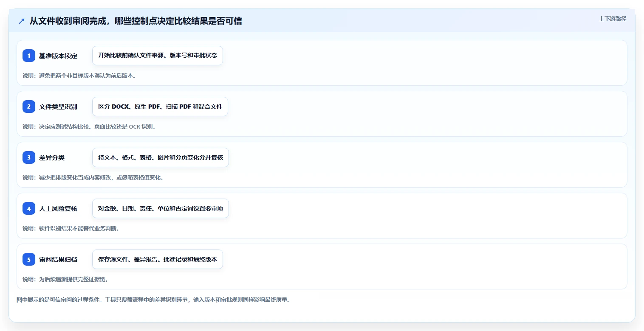
Task: Select step number 5 badge
Action: pos(29,259)
